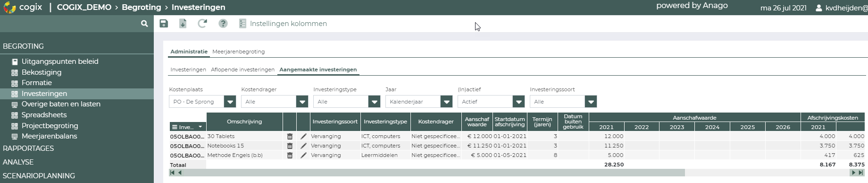Expand the SCENARIOPLANNING section
Viewport: 868px width, 183px height.
[x=39, y=176]
